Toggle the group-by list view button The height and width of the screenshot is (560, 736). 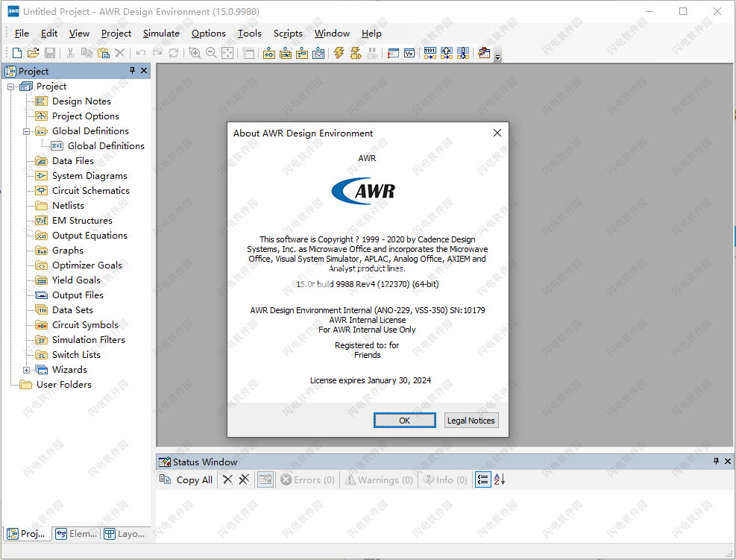[483, 479]
